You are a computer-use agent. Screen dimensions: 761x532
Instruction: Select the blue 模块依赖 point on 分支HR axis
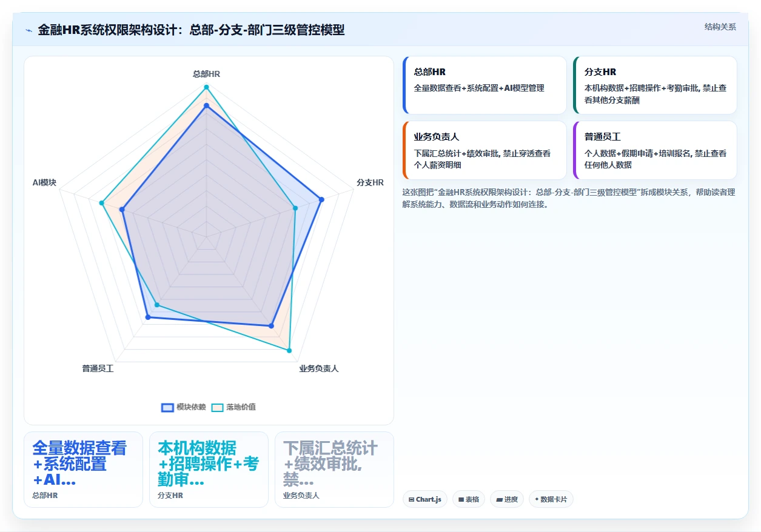[321, 199]
